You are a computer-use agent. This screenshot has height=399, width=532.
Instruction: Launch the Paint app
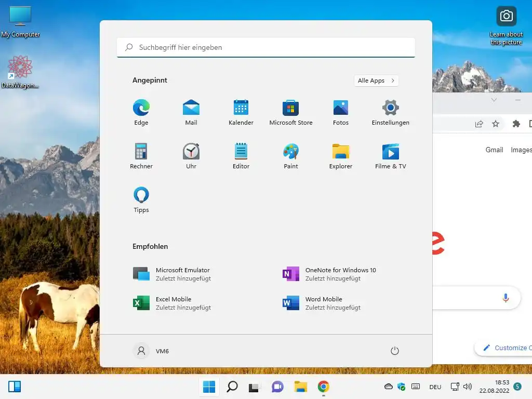point(291,156)
